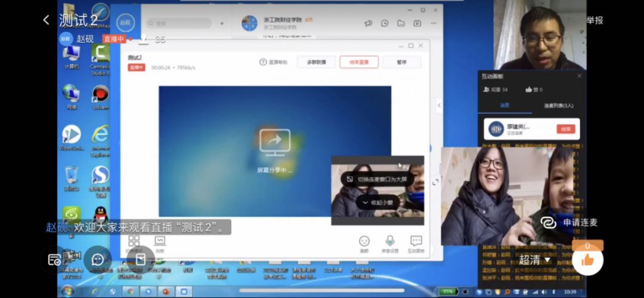This screenshot has width=644, height=298.
Task: Click the 声音设置 microphone icon
Action: point(390,241)
